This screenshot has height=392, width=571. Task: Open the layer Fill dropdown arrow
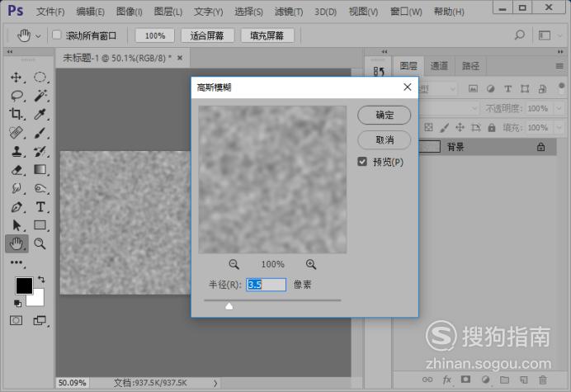559,128
